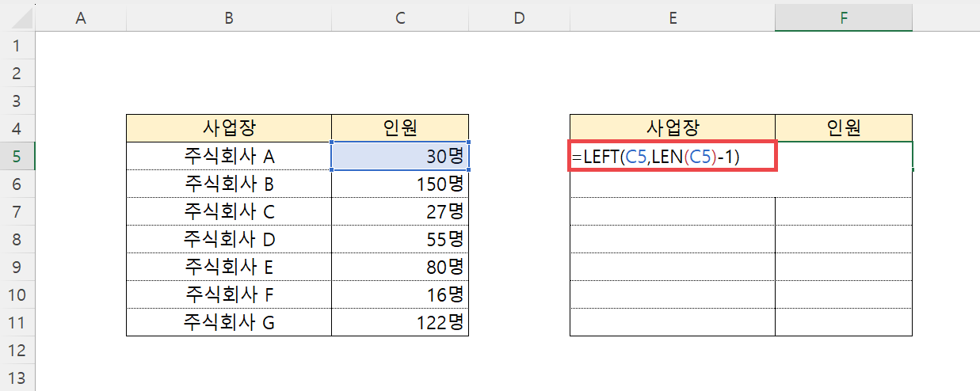Screen dimensions: 980x391
Task: Select cell containing 주식회사 F
Action: [229, 294]
